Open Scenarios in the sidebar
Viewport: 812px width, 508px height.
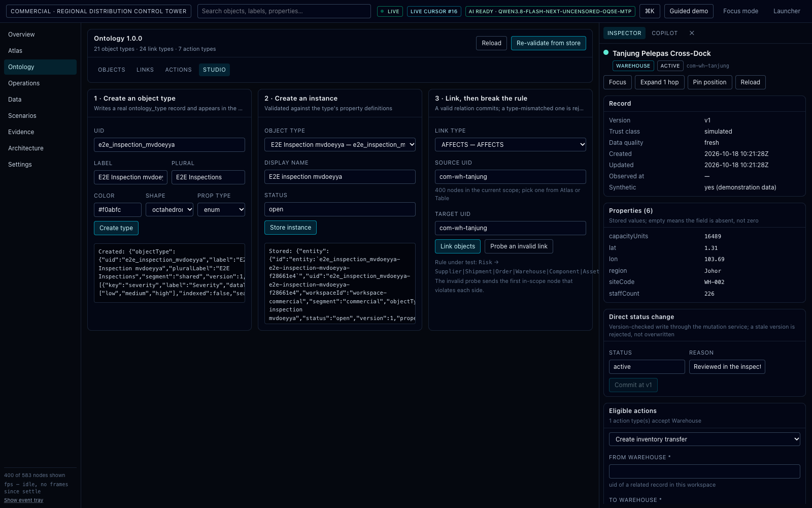[40, 116]
